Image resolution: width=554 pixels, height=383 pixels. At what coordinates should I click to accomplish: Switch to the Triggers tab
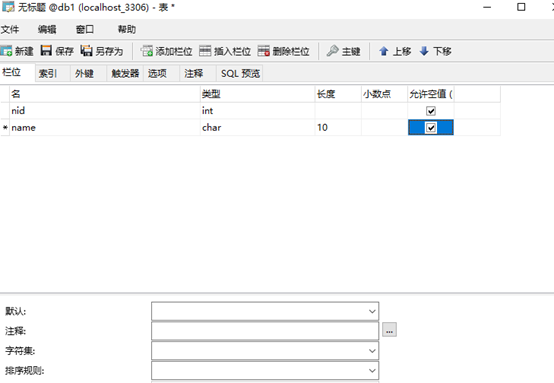coord(125,73)
